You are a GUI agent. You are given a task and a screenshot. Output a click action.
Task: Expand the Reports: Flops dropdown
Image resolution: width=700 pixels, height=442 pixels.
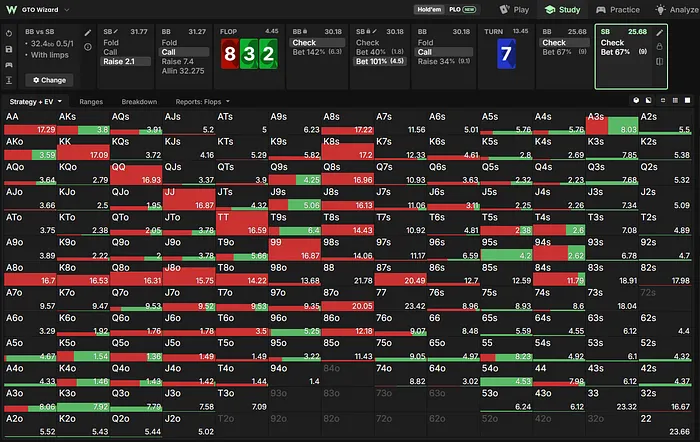pyautogui.click(x=203, y=102)
